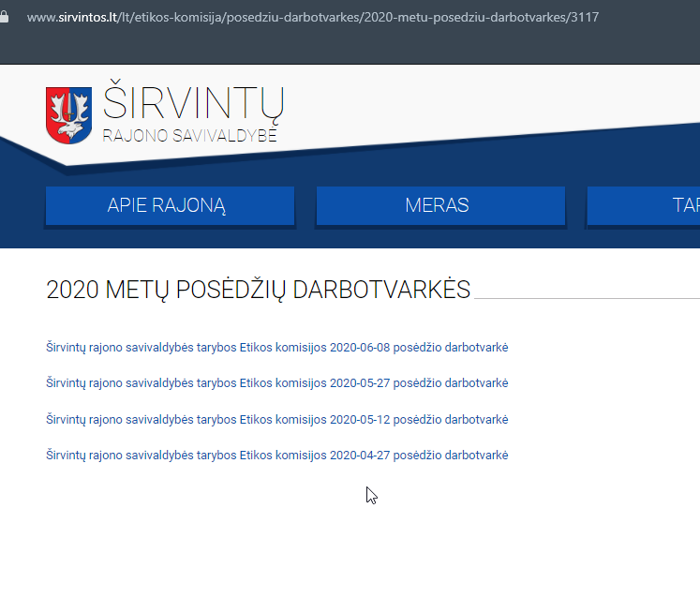The width and height of the screenshot is (700, 598).
Task: Select the partially visible TAR menu item
Action: (647, 206)
